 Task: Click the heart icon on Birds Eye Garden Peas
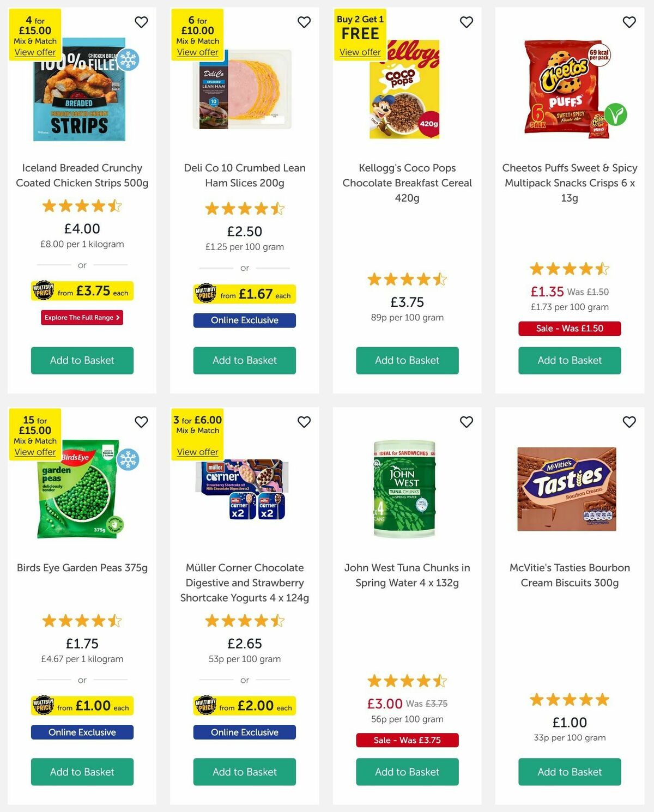point(141,422)
